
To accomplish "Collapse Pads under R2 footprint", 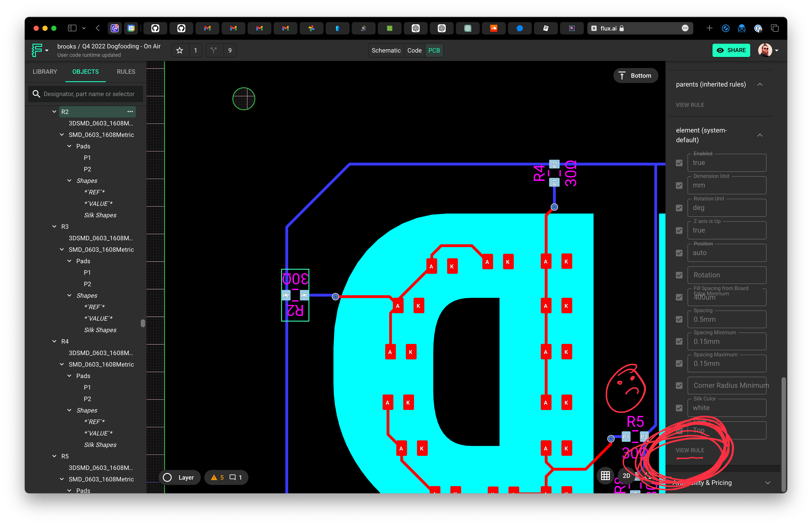I will tap(69, 146).
